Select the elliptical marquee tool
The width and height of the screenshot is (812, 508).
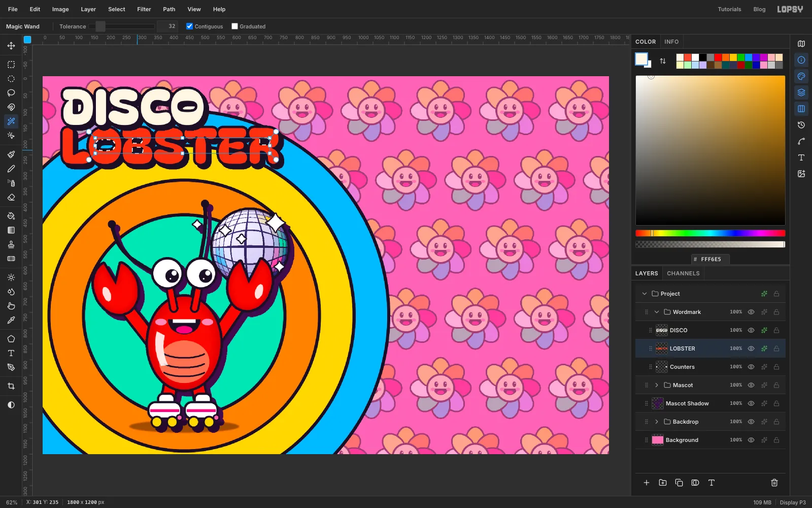point(11,79)
